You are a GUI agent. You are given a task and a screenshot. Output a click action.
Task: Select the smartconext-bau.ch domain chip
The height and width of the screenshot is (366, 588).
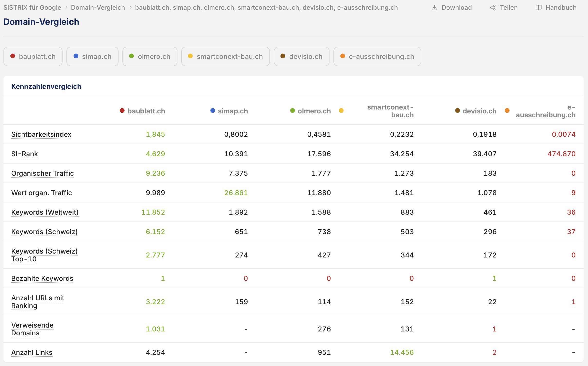click(226, 56)
